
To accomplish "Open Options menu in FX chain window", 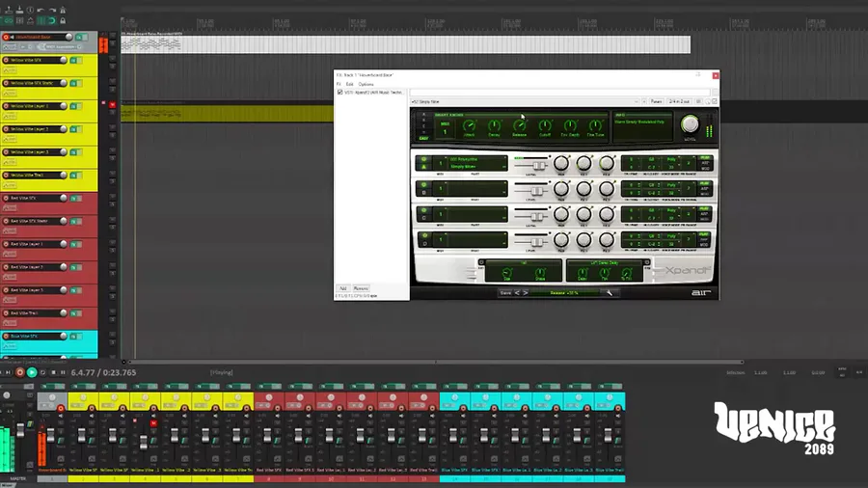I will pos(366,84).
